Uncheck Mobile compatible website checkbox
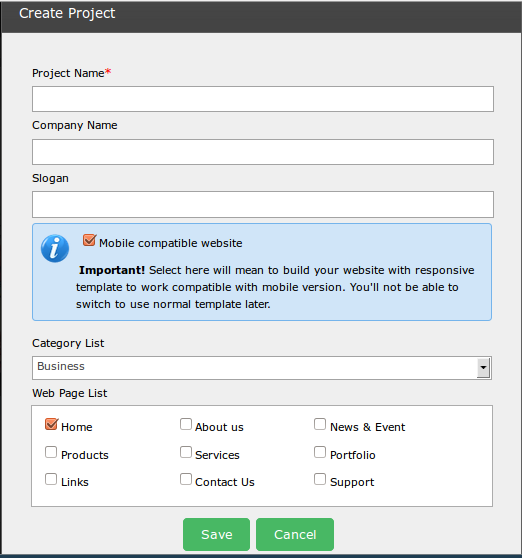Screen dimensions: 522x558 pyautogui.click(x=89, y=241)
